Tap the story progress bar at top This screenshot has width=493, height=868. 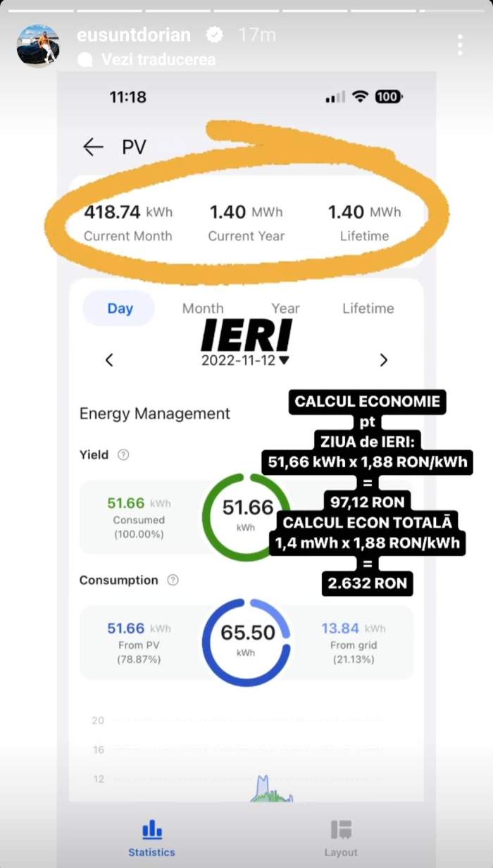point(246,11)
